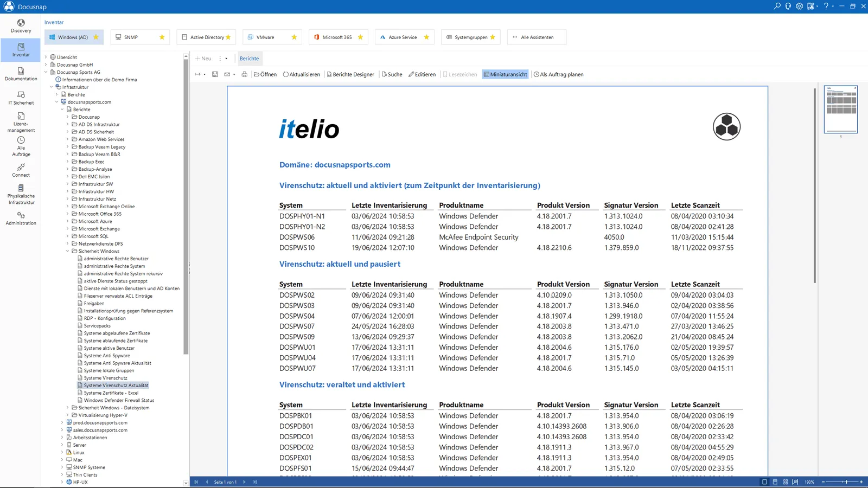Viewport: 868px width, 488px height.
Task: Click Als Auftrag planen
Action: [558, 74]
